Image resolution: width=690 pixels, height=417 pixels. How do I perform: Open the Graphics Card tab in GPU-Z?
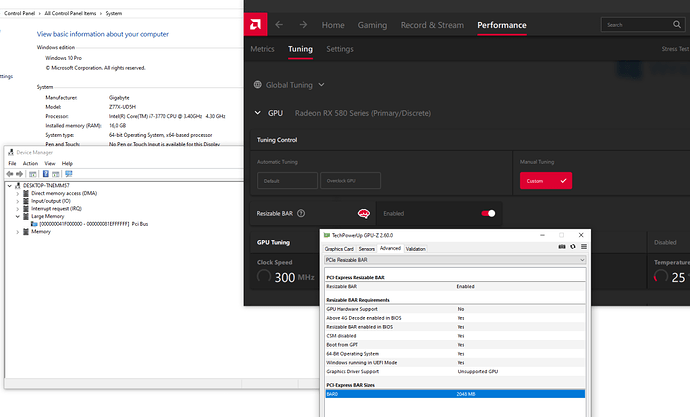click(339, 249)
